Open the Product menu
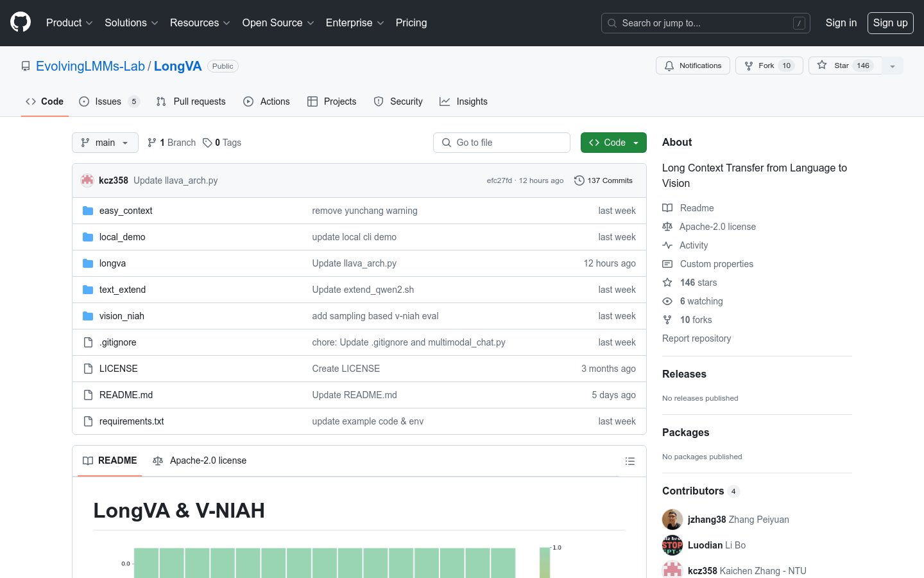 pos(69,22)
